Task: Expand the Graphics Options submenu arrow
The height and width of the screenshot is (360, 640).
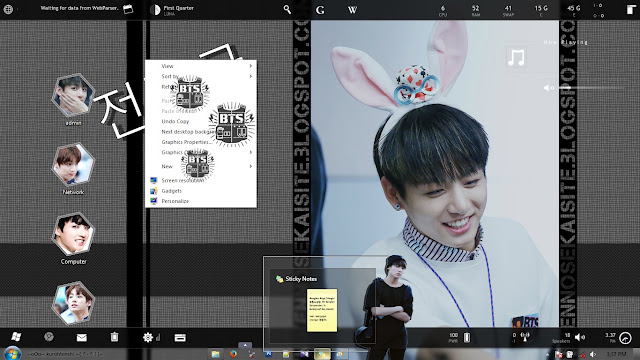Action: (251, 152)
